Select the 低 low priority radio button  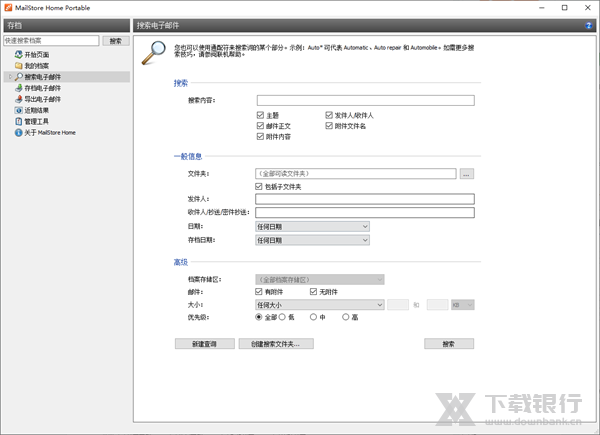[x=282, y=317]
